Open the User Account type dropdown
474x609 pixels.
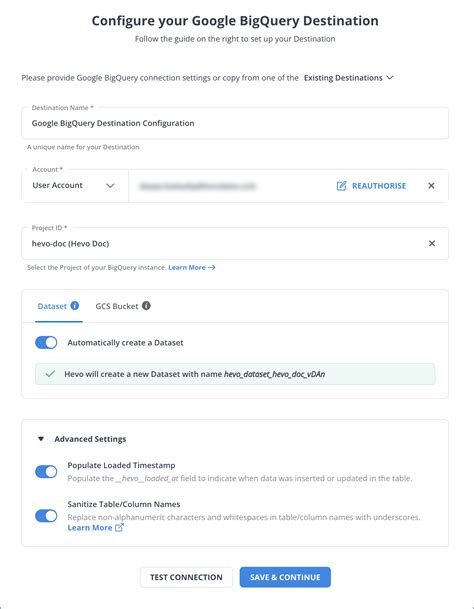[74, 186]
